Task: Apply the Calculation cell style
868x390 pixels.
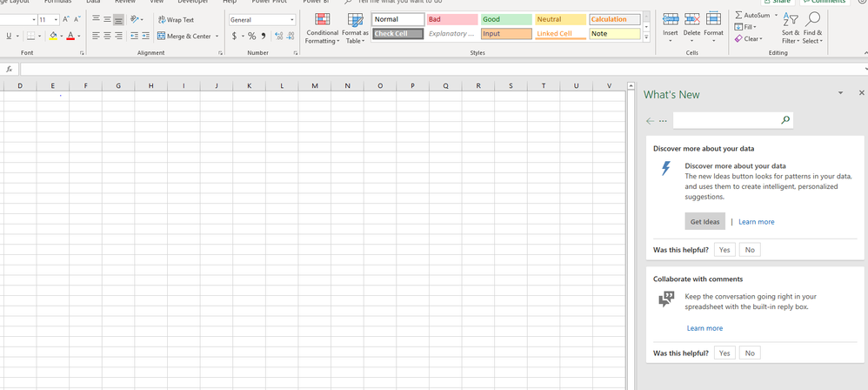Action: point(614,19)
